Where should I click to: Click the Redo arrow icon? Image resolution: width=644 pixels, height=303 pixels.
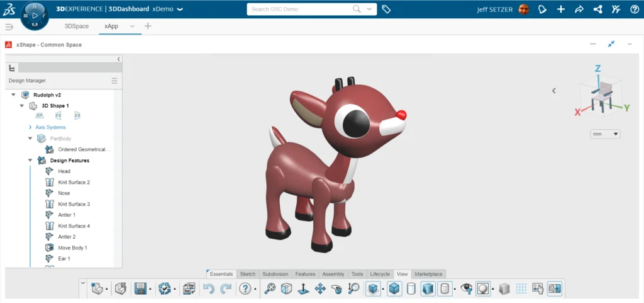coord(226,289)
